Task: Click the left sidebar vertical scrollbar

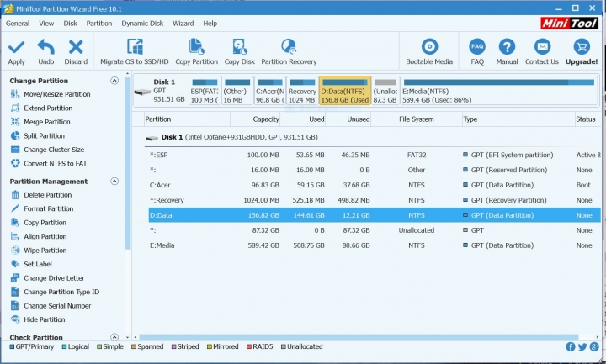Action: tap(128, 163)
